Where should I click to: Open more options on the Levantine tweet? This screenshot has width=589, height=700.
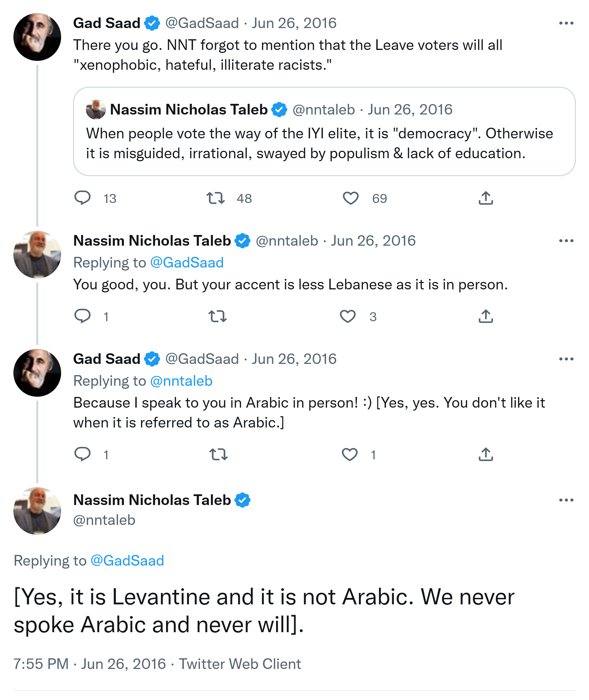click(566, 500)
